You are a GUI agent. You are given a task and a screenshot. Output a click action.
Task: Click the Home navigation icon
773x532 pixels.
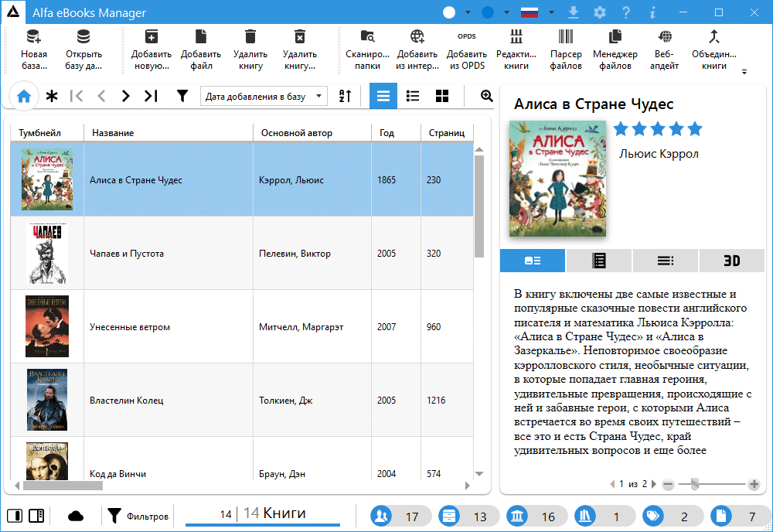tap(24, 96)
